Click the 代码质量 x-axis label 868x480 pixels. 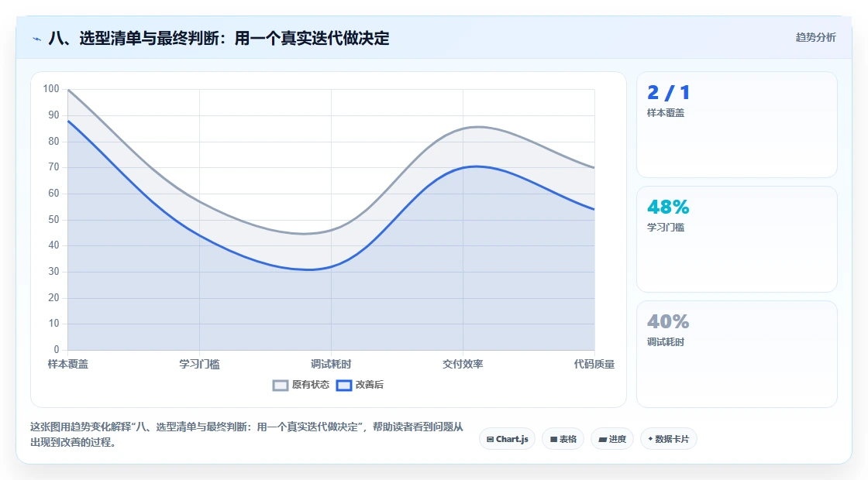click(x=594, y=365)
